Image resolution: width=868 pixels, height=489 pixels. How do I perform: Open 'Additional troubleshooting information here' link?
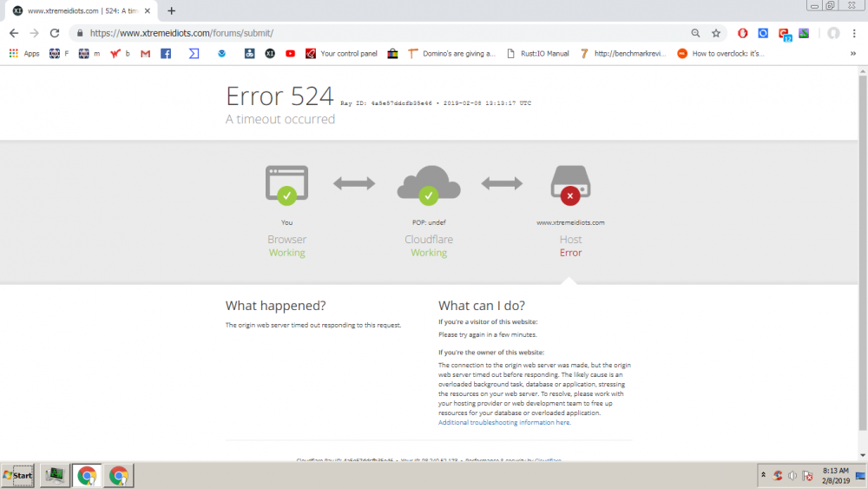point(504,422)
